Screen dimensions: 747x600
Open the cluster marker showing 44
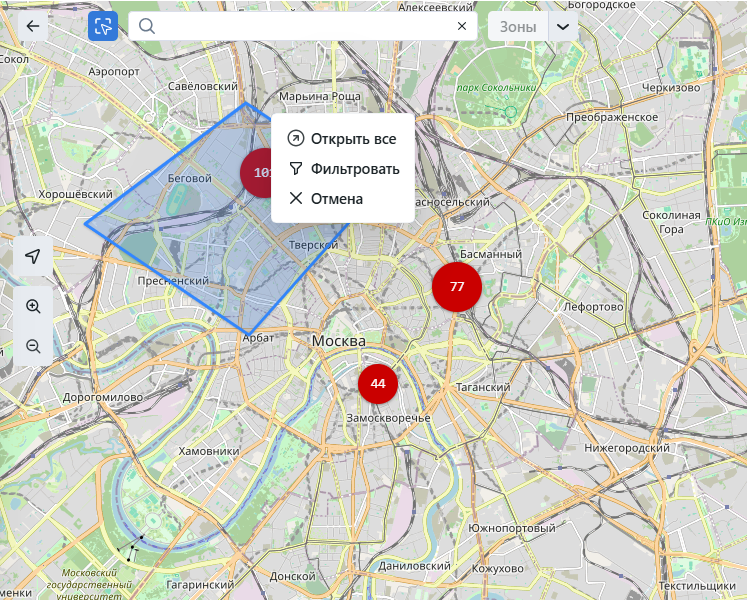coord(378,383)
